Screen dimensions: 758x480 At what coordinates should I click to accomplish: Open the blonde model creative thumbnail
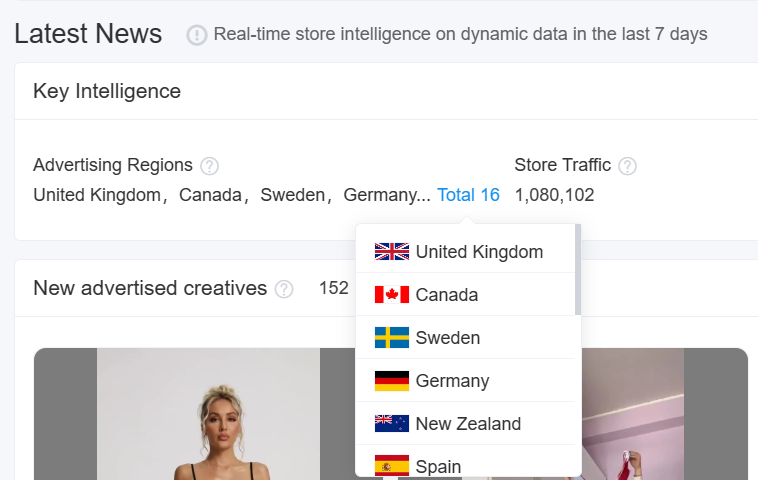pos(208,414)
